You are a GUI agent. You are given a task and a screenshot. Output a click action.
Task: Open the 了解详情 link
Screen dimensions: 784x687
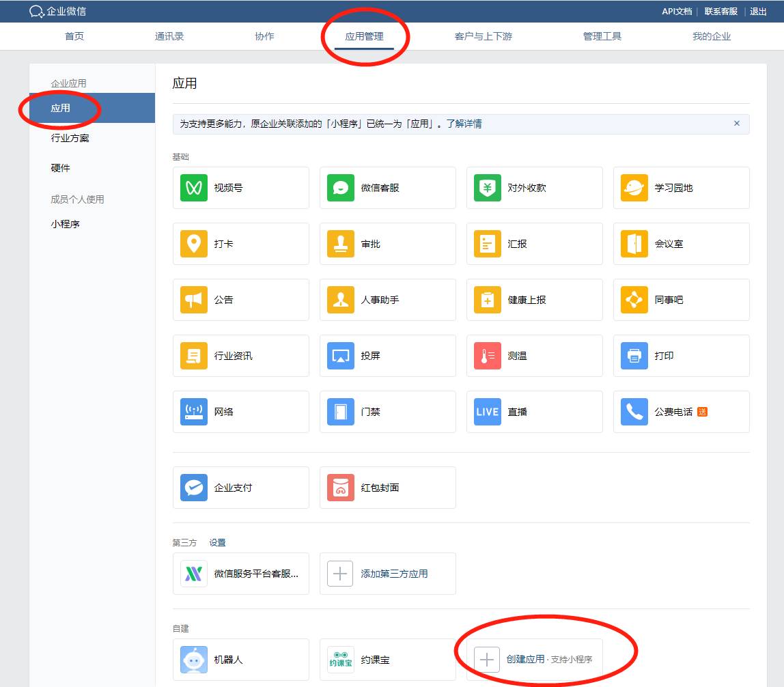click(x=464, y=124)
